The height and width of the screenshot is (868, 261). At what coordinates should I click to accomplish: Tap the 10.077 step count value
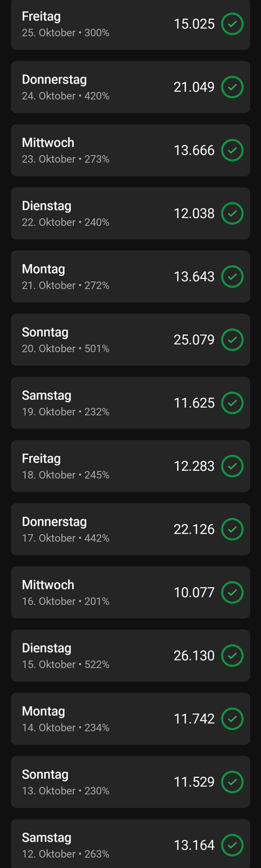click(194, 592)
